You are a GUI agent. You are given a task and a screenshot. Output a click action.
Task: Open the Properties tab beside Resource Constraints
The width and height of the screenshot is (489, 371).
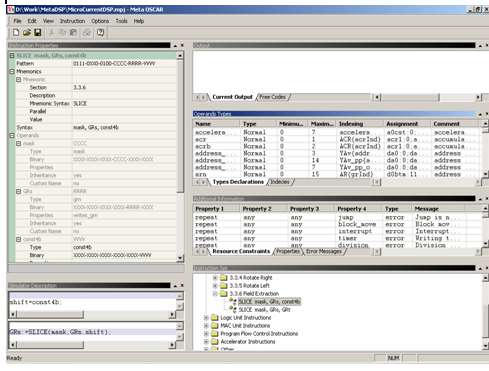288,251
